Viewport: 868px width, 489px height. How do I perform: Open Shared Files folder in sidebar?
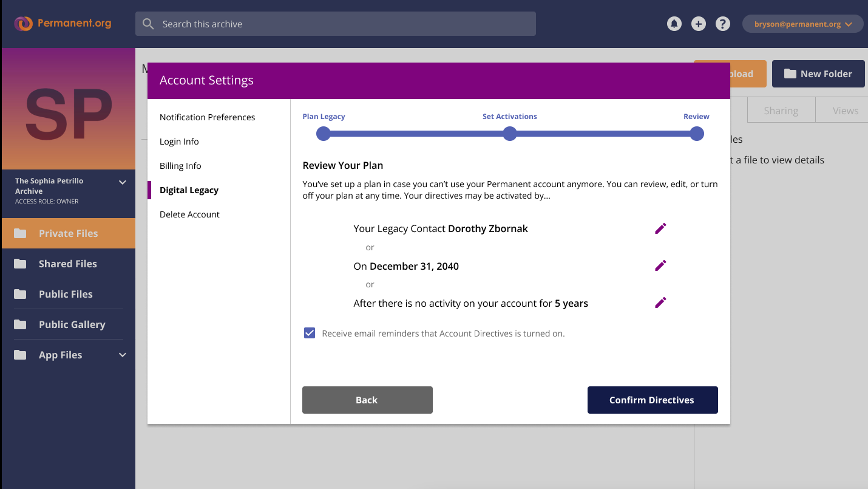pyautogui.click(x=67, y=264)
